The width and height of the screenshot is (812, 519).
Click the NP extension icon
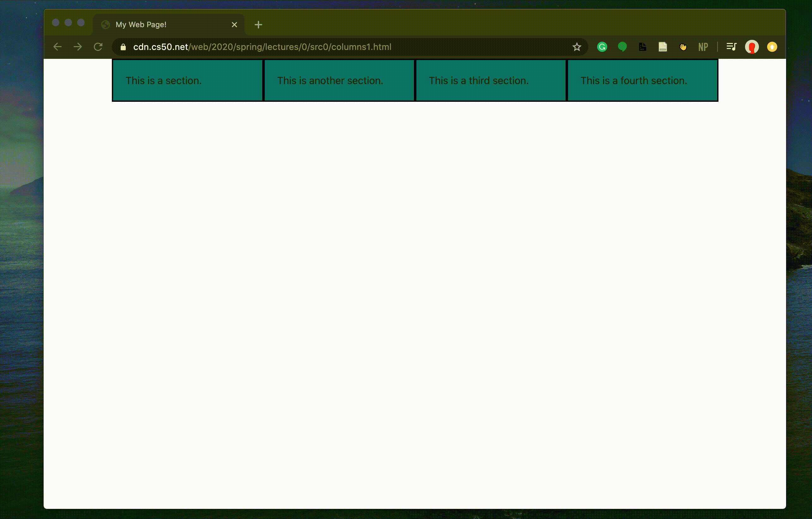click(703, 47)
